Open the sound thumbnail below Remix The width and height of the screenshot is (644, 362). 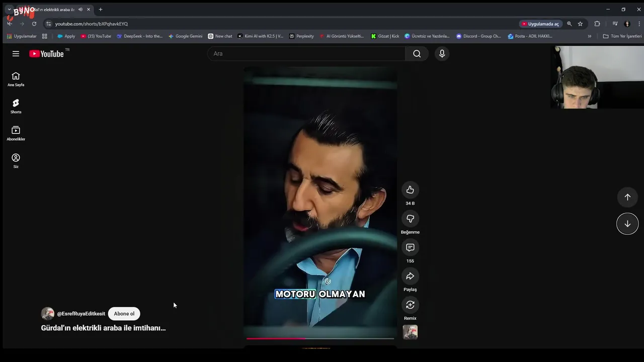point(410,332)
